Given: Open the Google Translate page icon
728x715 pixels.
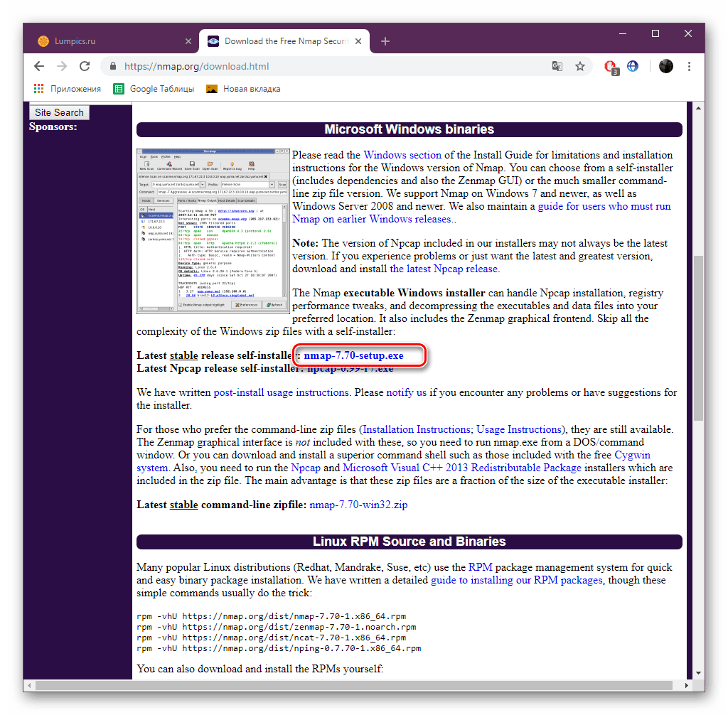Looking at the screenshot, I should click(x=557, y=65).
